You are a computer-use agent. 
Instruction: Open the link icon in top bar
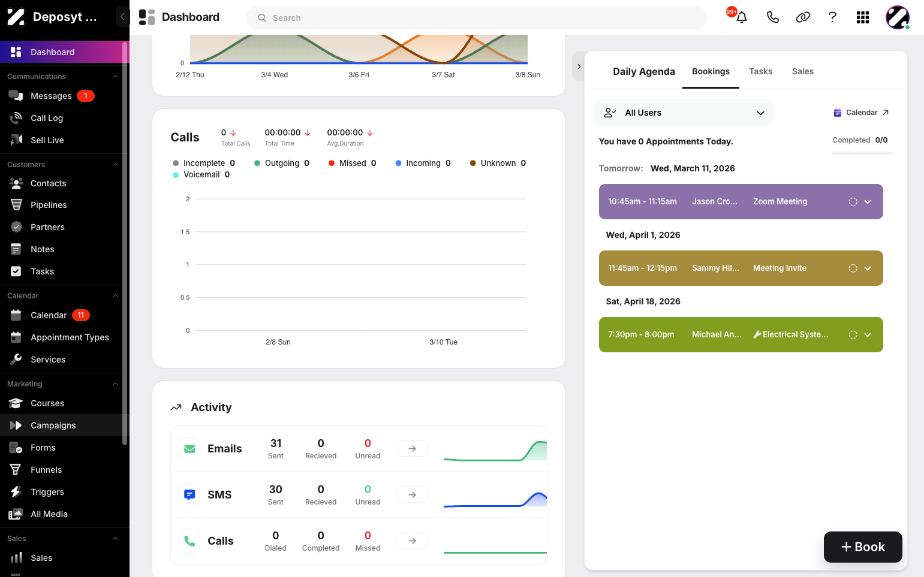click(x=803, y=17)
